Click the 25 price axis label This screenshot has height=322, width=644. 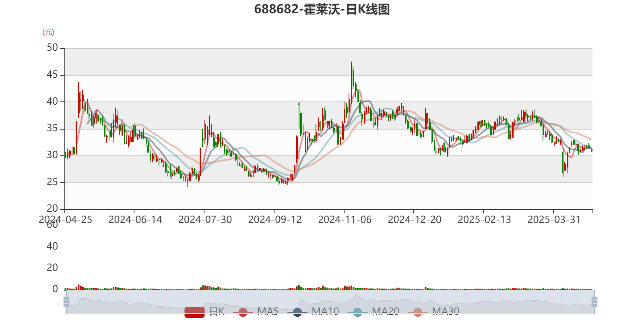52,182
